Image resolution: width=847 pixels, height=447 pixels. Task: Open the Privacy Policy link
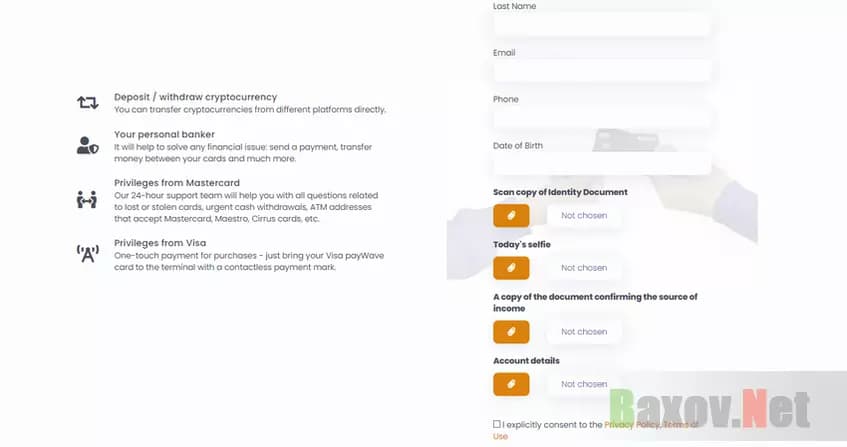tap(631, 425)
